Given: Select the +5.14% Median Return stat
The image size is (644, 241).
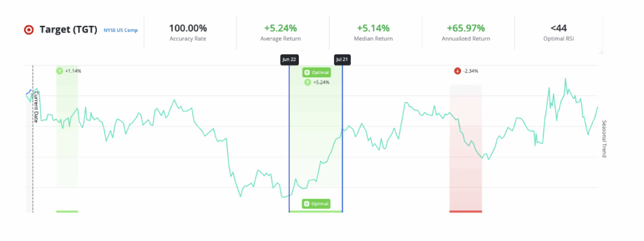Looking at the screenshot, I should pyautogui.click(x=373, y=33).
